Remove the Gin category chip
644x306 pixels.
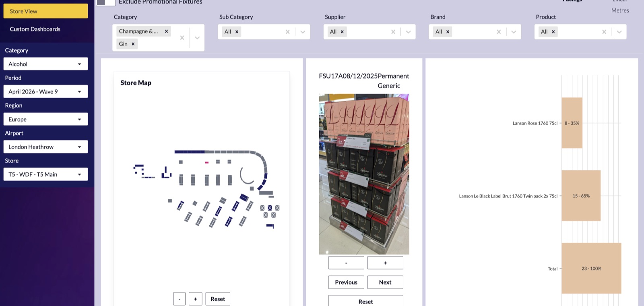click(133, 44)
